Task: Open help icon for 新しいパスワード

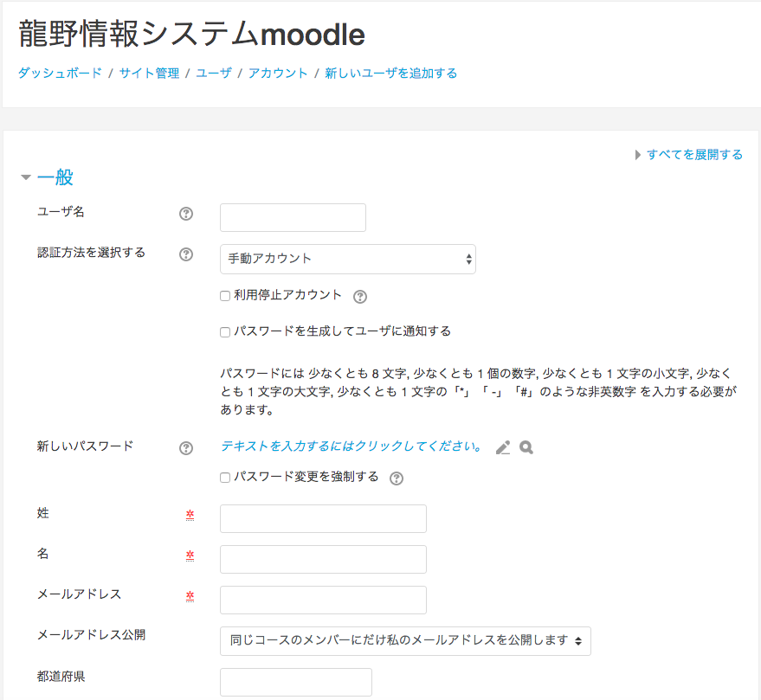Action: point(185,448)
